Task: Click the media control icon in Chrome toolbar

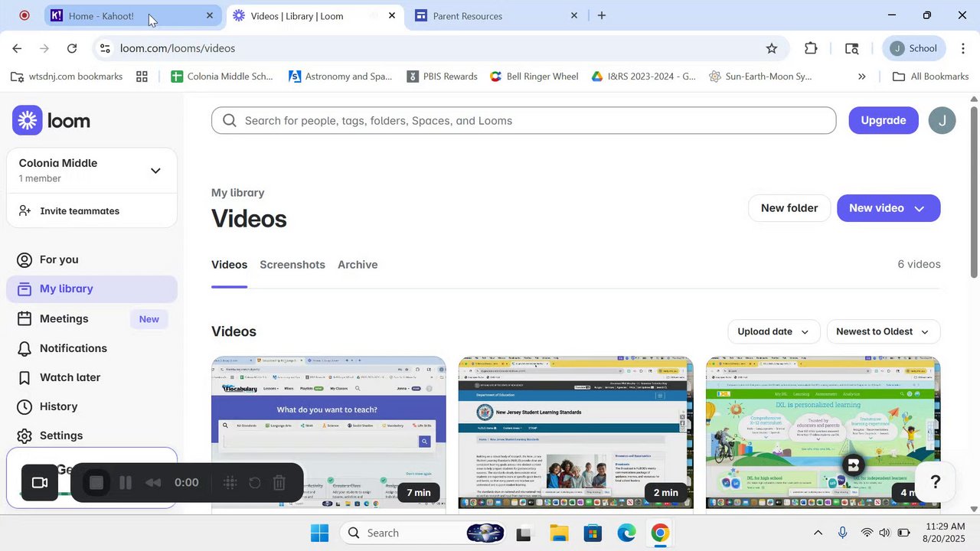Action: [851, 48]
